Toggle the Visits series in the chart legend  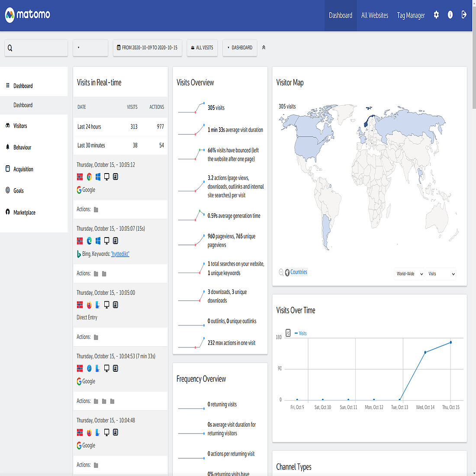300,333
